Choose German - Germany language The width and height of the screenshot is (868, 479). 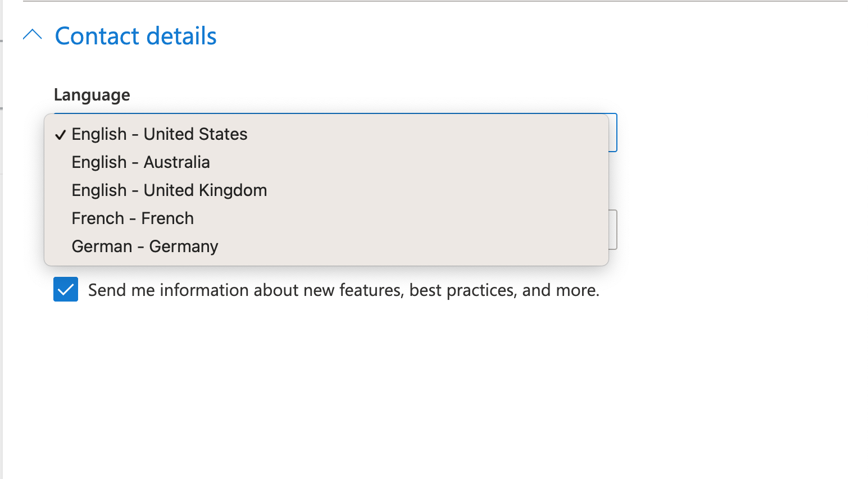pos(326,247)
